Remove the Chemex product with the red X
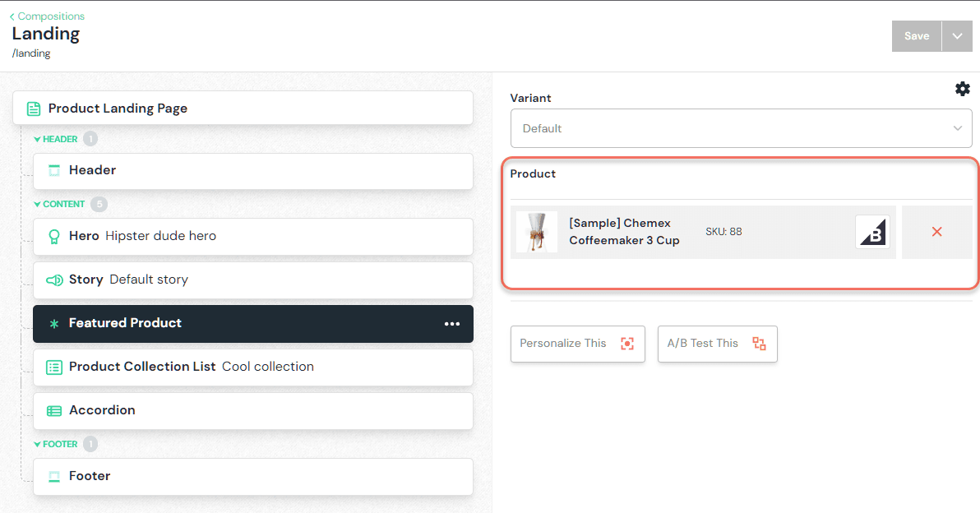The height and width of the screenshot is (513, 980). pyautogui.click(x=937, y=232)
